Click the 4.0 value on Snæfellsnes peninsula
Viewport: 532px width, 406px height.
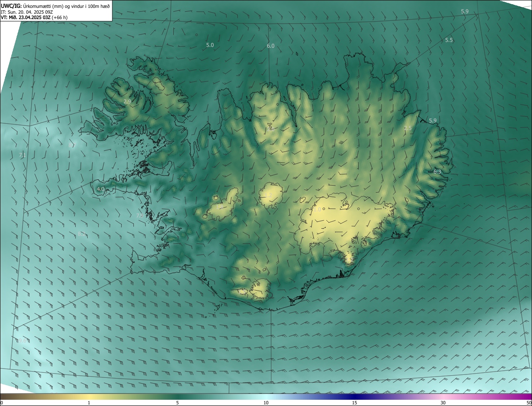101,189
